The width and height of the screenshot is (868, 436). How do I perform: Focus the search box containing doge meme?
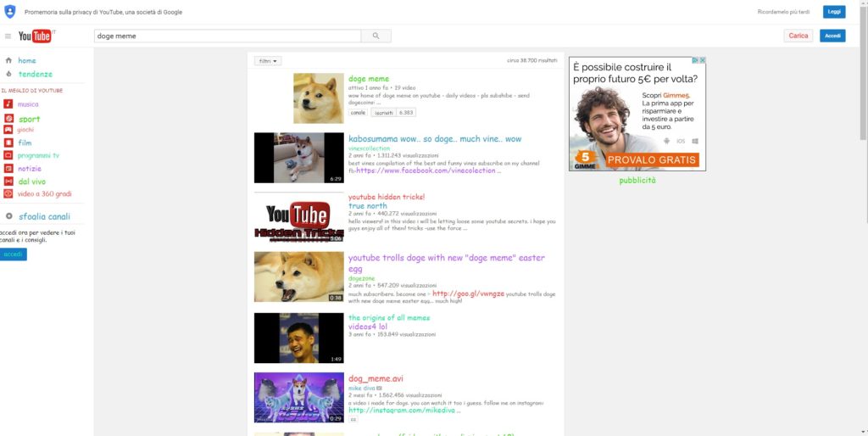click(227, 36)
